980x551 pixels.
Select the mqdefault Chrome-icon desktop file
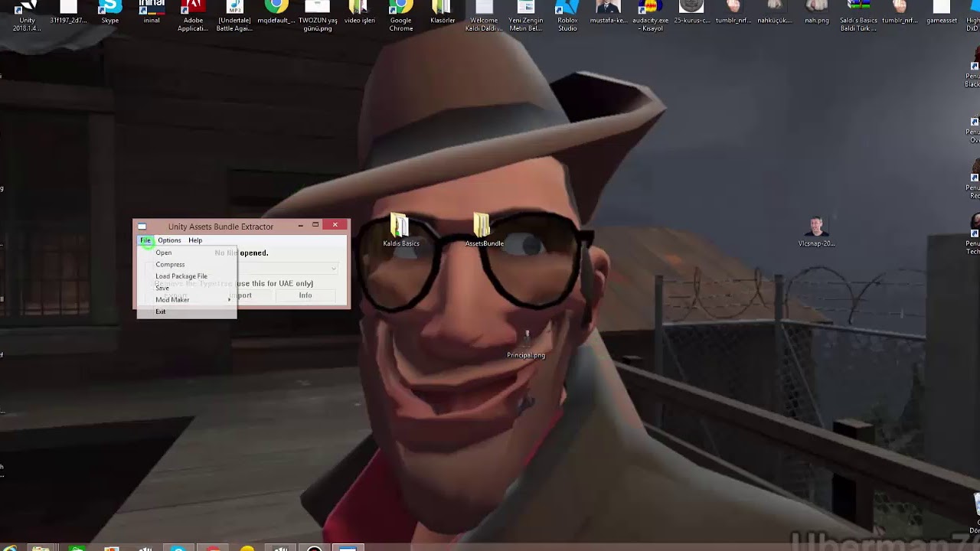(276, 12)
